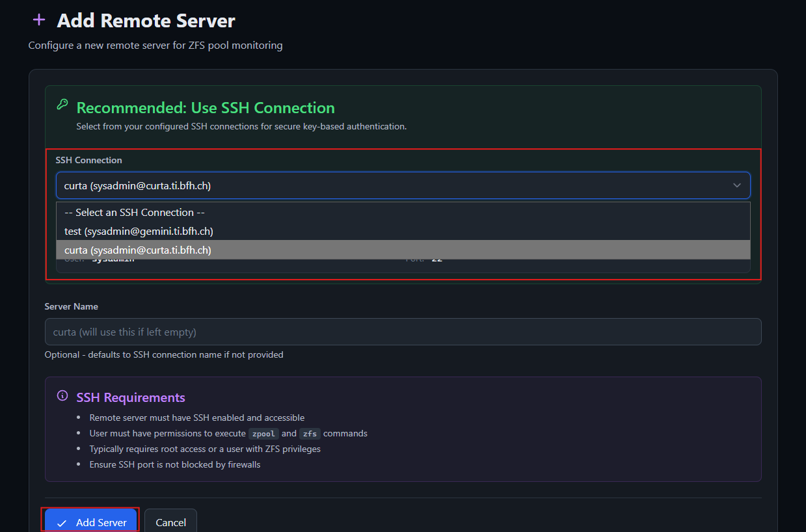Viewport: 806px width, 532px height.
Task: Click the purple plus icon beside Add Remote Server
Action: (39, 20)
